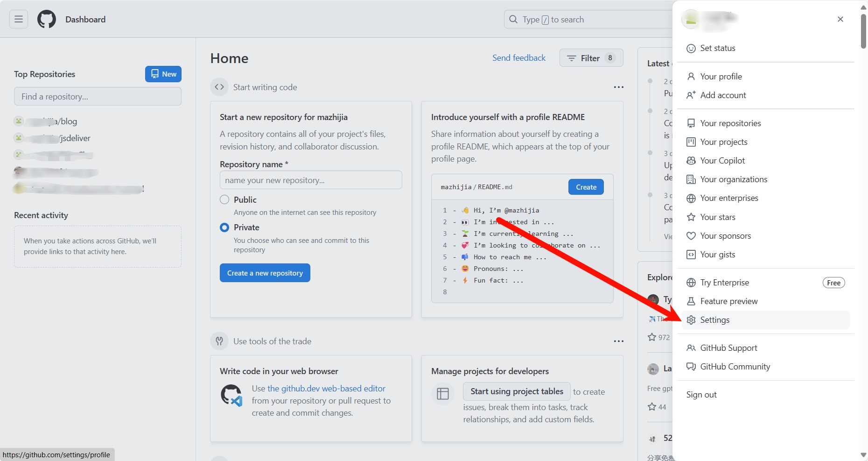
Task: Click the "Top Repositories" heading
Action: coord(44,74)
